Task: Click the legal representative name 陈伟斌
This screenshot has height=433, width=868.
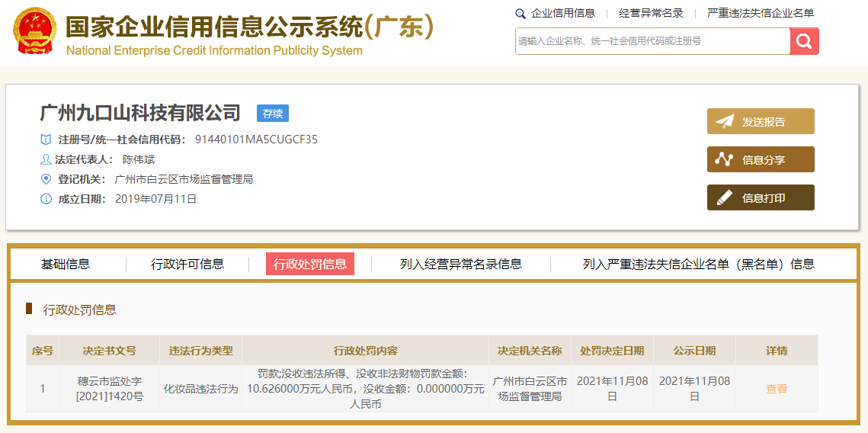Action: click(x=139, y=159)
